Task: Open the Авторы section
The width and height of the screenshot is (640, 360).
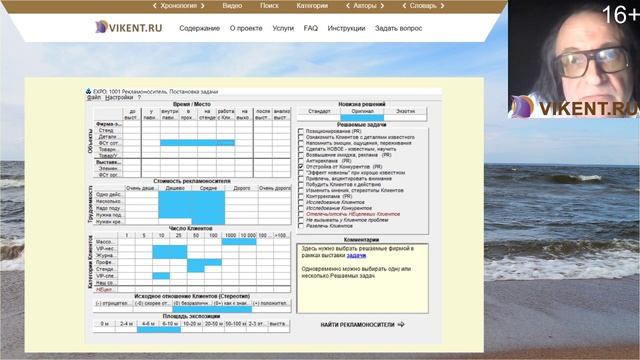Action: pos(365,6)
